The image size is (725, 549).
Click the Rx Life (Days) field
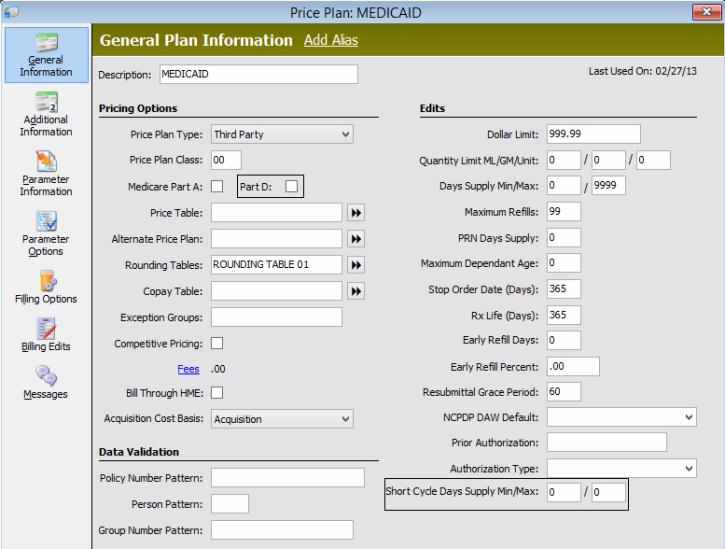[564, 315]
